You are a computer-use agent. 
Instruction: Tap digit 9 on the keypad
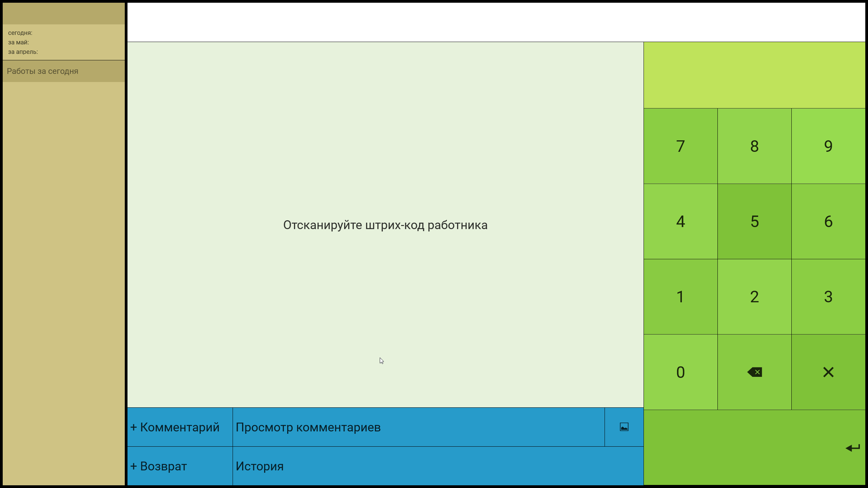[828, 146]
